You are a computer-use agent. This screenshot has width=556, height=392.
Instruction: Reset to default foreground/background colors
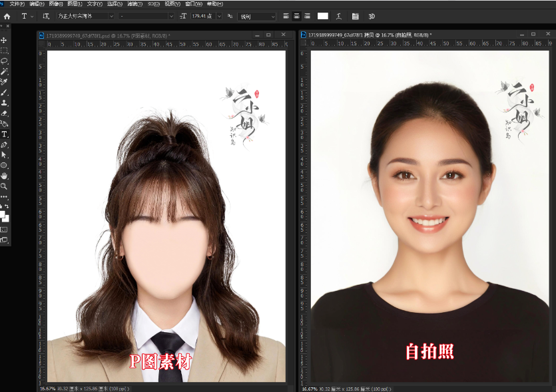tap(1, 206)
